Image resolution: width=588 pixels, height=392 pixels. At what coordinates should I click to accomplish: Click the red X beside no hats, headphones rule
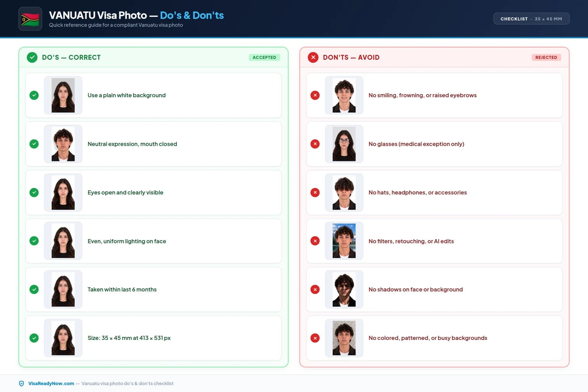point(315,193)
